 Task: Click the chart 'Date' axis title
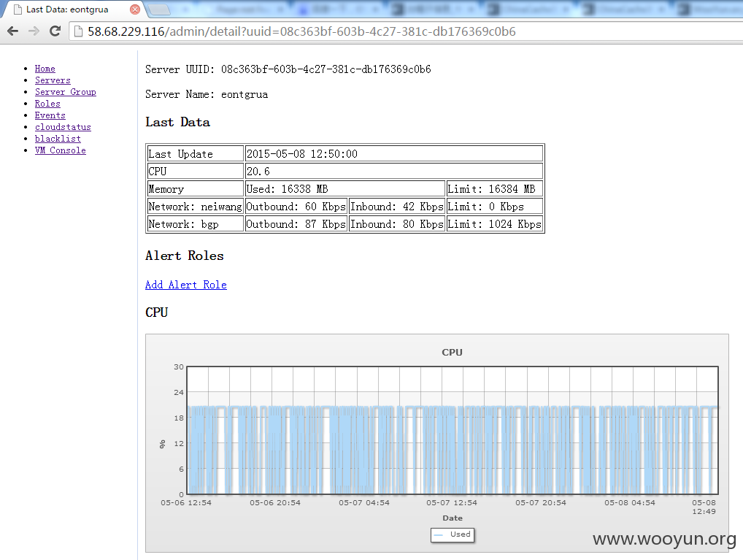pyautogui.click(x=453, y=518)
